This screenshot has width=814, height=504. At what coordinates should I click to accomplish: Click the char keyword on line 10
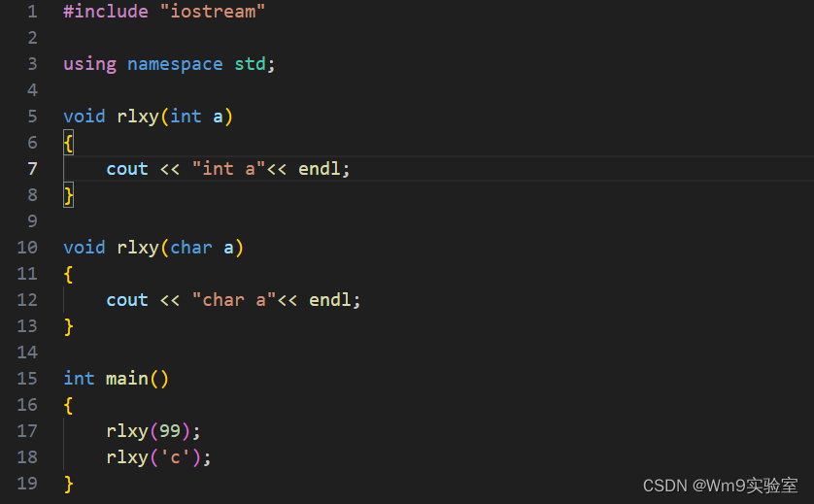191,248
